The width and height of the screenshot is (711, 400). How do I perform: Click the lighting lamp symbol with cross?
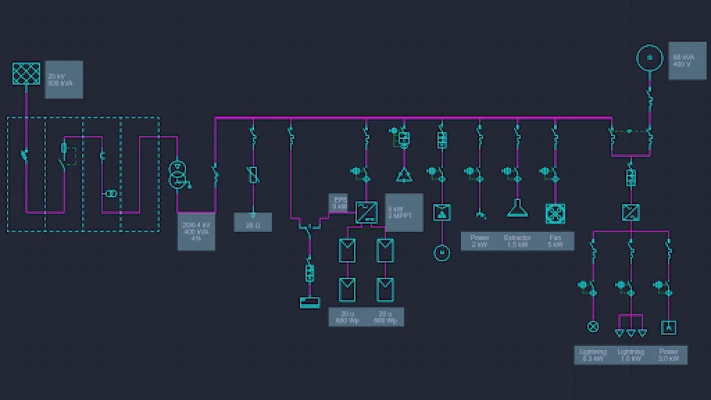coord(593,327)
